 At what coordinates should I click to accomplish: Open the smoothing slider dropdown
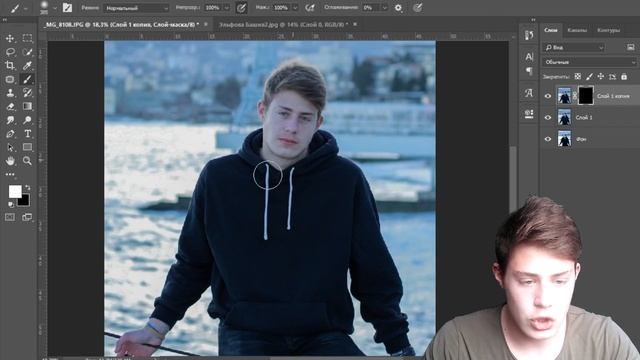coord(384,8)
